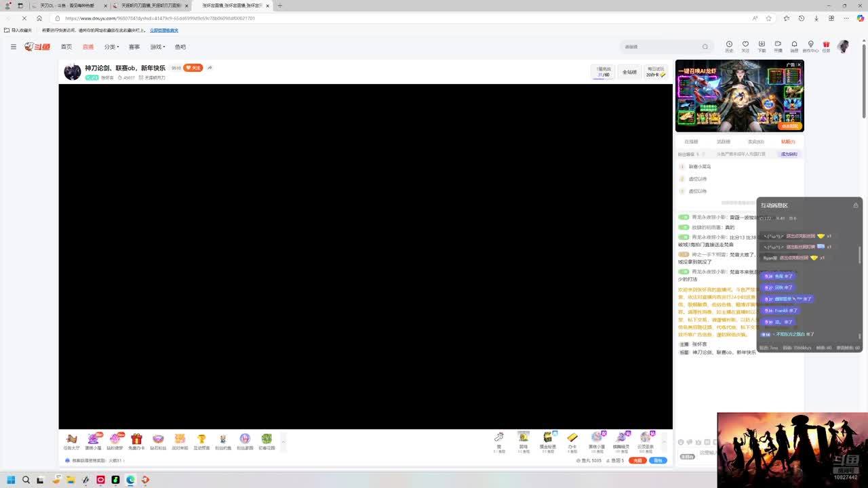Open the red 任务 gift icon
This screenshot has width=868, height=488.
coord(826,45)
